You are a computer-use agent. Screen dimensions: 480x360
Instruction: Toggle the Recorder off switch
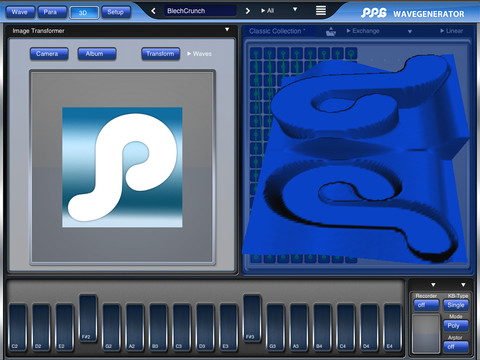[426, 305]
